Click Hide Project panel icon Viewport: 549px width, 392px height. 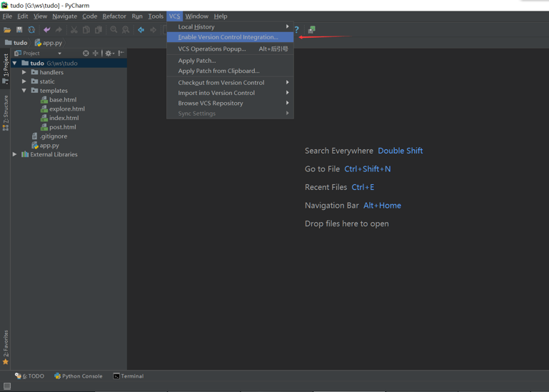pos(121,54)
